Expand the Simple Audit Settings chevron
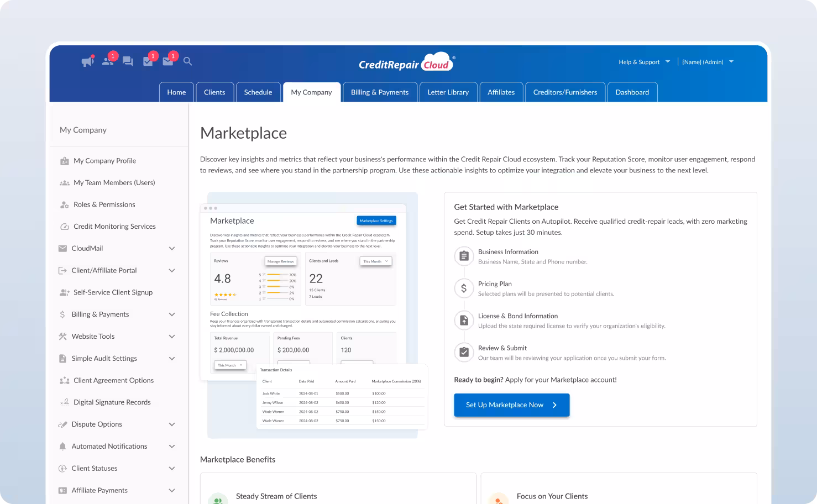 172,359
